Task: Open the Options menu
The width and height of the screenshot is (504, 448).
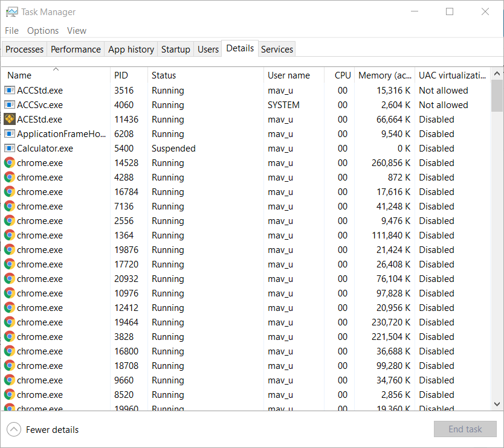Action: click(43, 31)
